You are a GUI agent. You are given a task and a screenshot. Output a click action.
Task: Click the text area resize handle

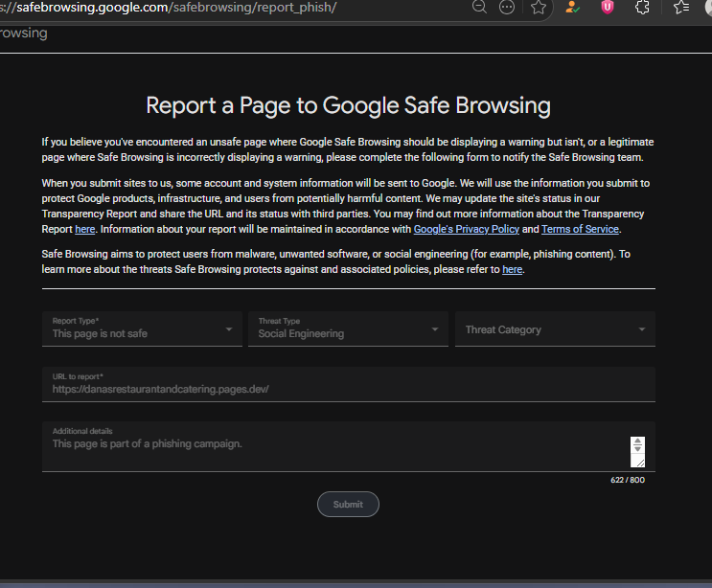tap(640, 463)
